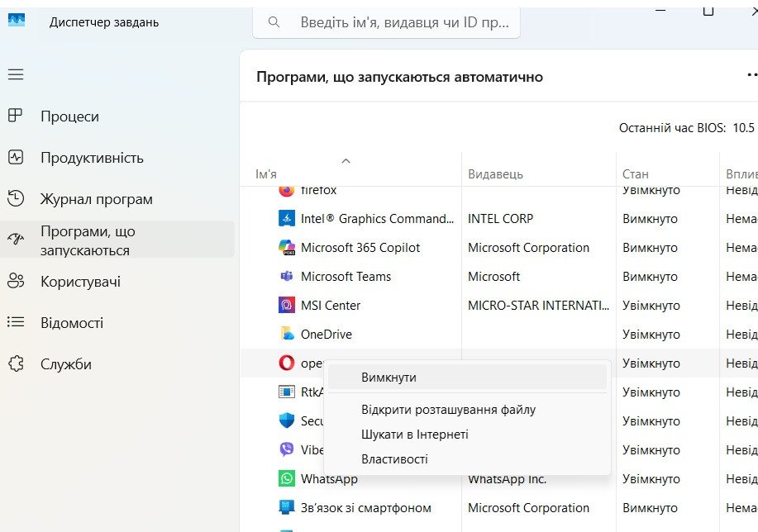
Task: Sort by the Видавець column header
Action: point(495,174)
